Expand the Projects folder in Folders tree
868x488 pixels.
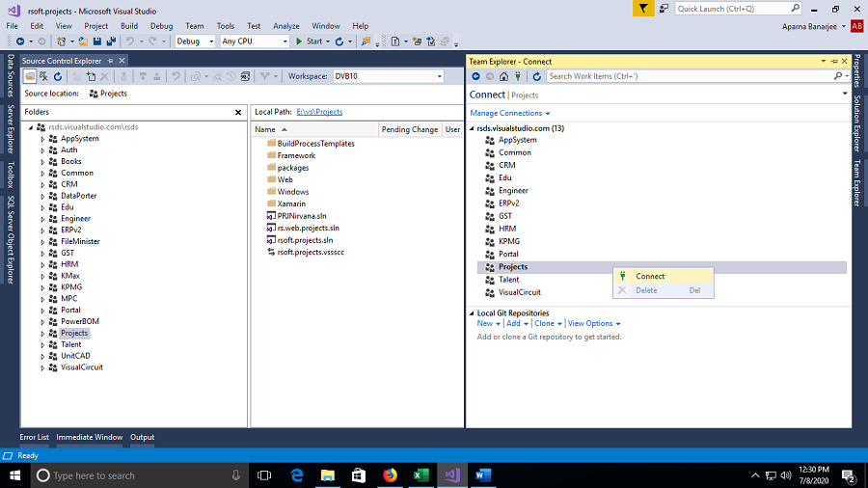(x=42, y=334)
